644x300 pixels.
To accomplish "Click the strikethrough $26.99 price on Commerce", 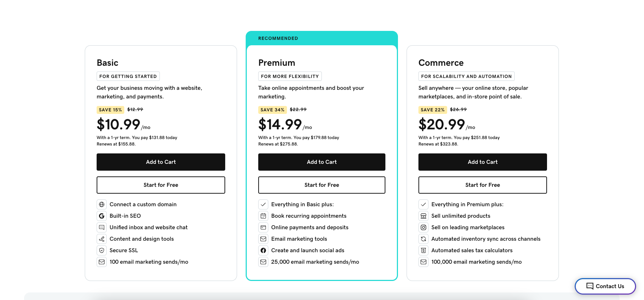I will point(458,110).
